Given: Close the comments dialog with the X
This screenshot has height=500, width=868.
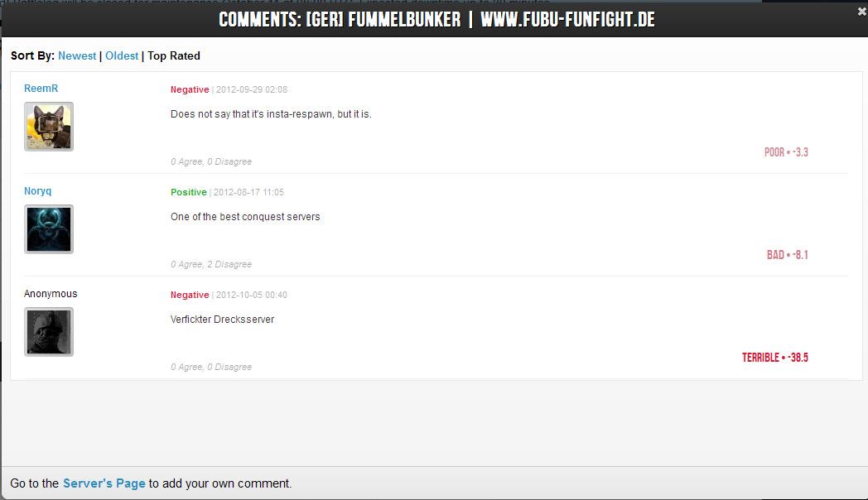Looking at the screenshot, I should tap(861, 11).
